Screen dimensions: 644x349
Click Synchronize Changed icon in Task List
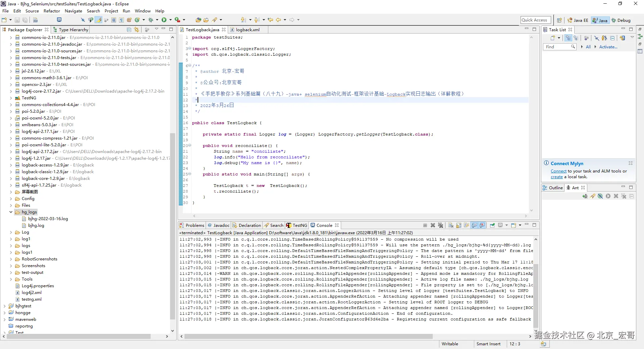click(623, 38)
